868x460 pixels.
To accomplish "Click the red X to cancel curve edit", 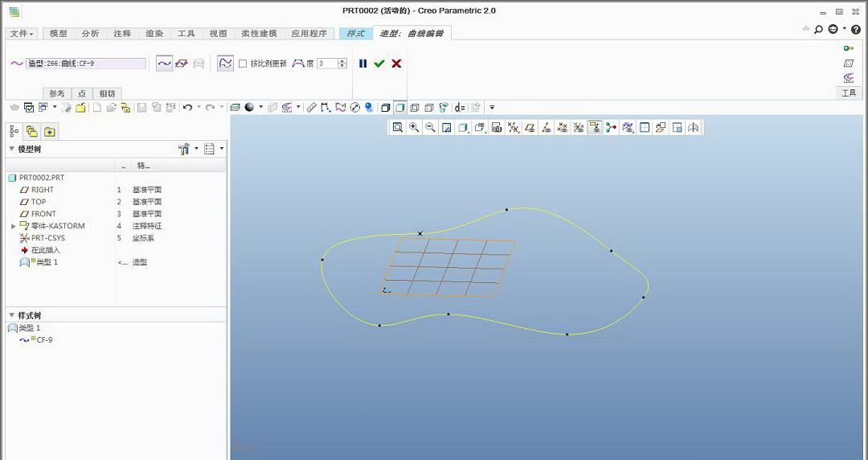I will 396,64.
